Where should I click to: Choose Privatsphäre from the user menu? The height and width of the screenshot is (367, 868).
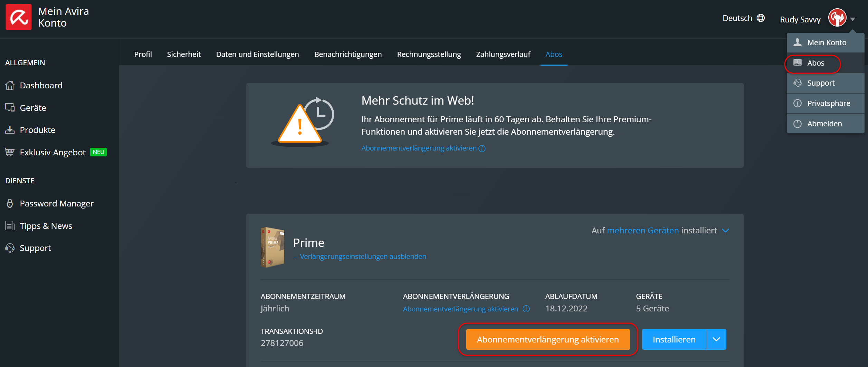(826, 103)
